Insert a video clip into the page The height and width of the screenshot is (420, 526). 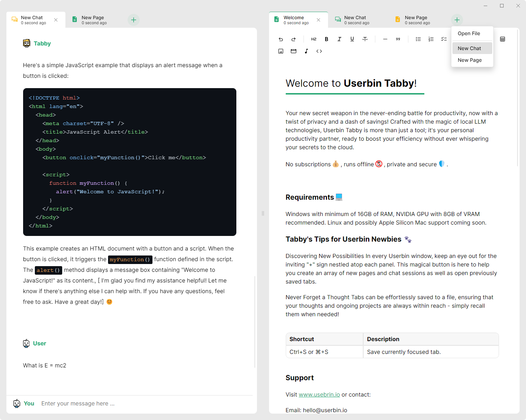(x=294, y=51)
